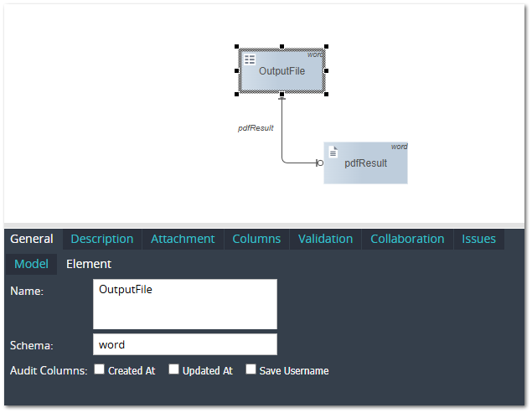532x413 pixels.
Task: Open the General tab
Action: (32, 239)
